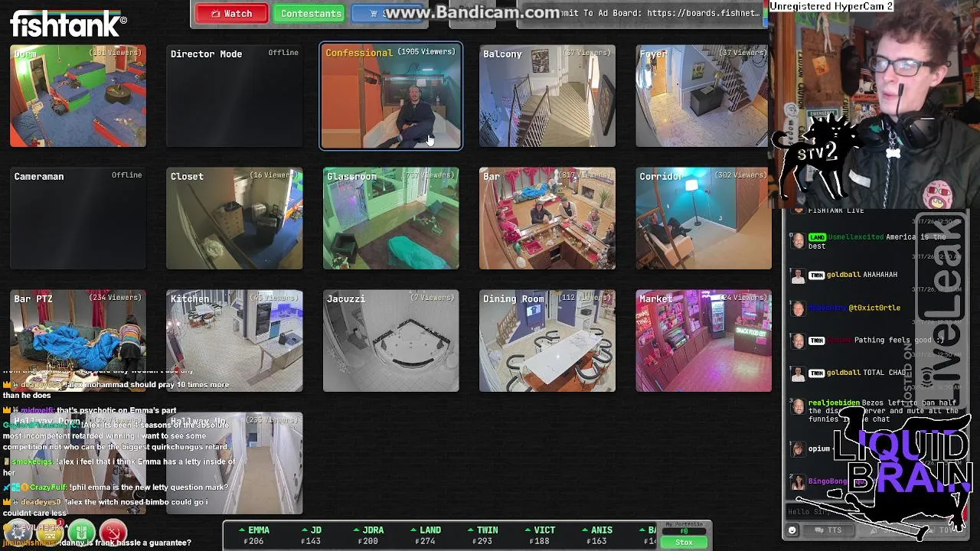Select the offline Cameraman tile
This screenshot has height=551, width=980.
(78, 218)
